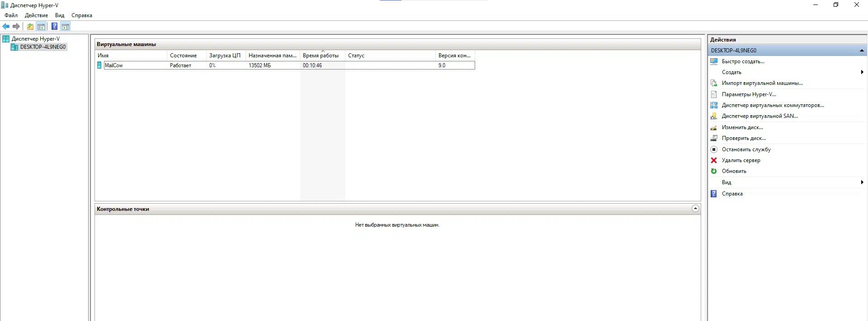Click the green Обновить refresh icon
868x321 pixels.
(714, 171)
